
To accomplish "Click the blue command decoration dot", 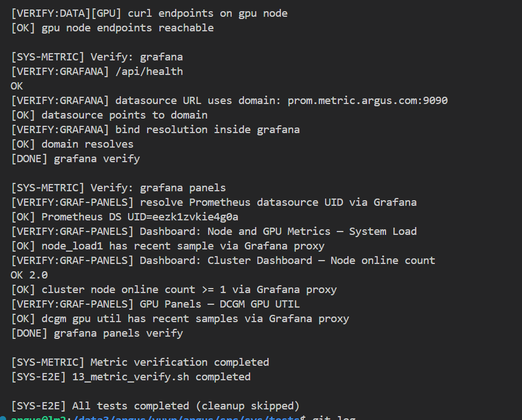I will click(x=3, y=417).
